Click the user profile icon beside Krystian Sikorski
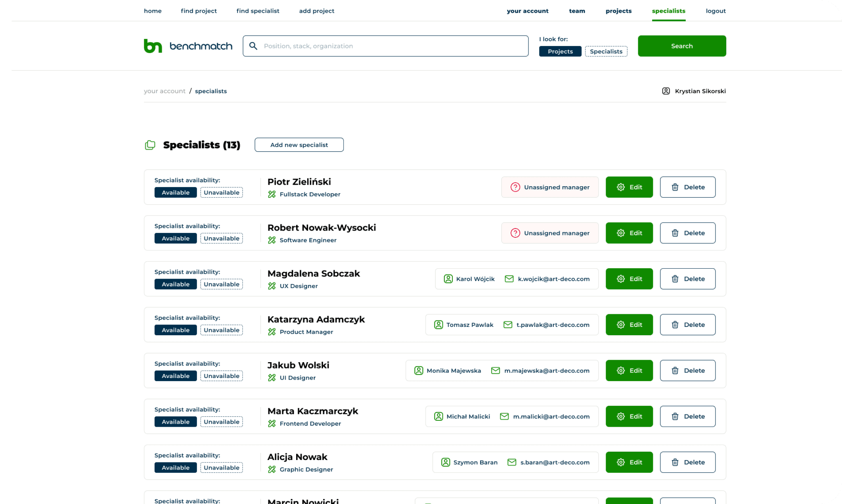The image size is (842, 504). coord(666,91)
